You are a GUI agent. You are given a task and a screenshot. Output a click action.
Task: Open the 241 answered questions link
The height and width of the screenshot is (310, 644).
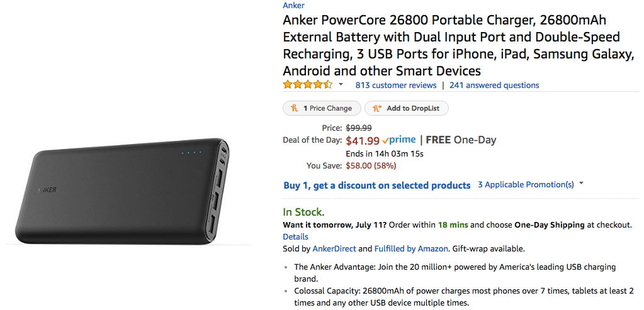click(x=494, y=85)
